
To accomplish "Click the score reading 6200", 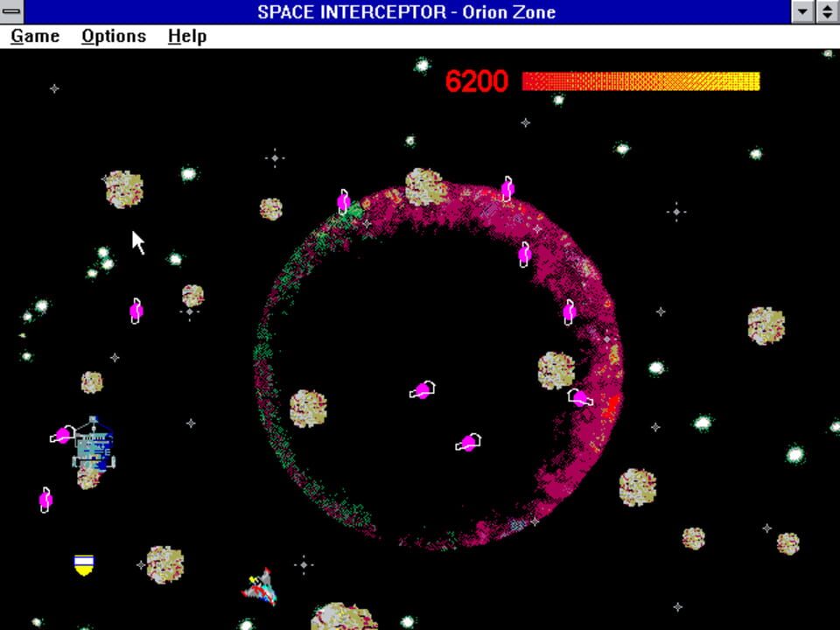I will [476, 80].
